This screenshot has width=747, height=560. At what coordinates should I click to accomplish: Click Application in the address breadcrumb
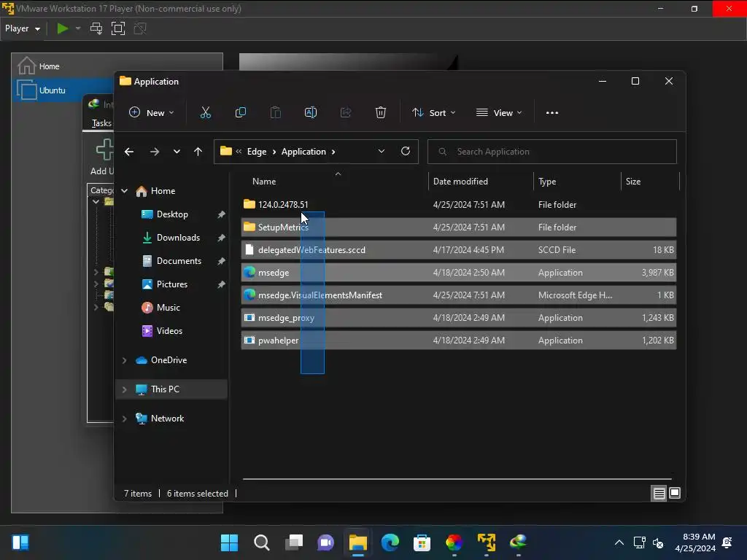303,152
